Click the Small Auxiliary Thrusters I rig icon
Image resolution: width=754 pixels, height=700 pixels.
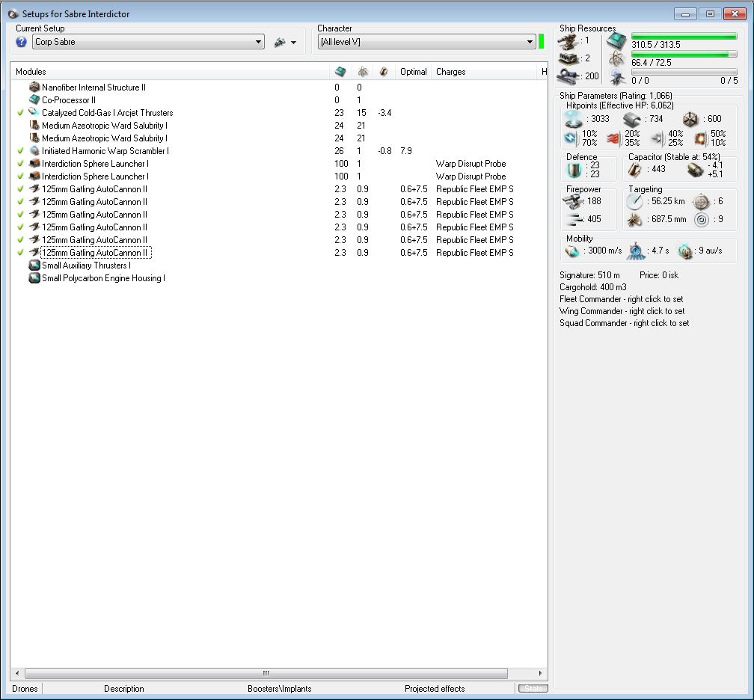coord(34,265)
